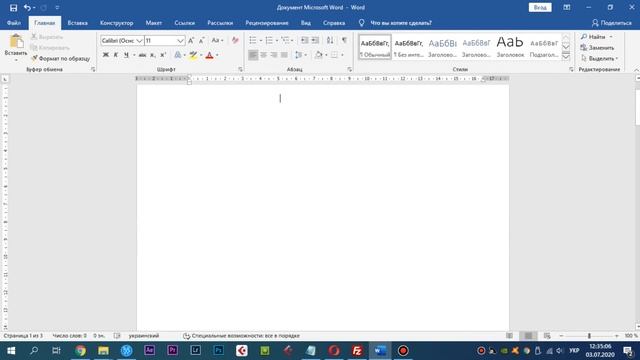Switch to Read mode view icon

509,336
